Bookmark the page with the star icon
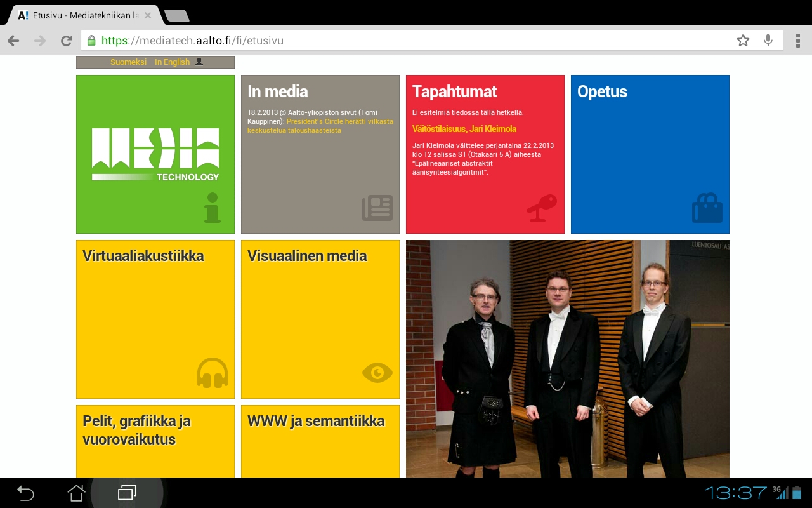 pos(743,41)
